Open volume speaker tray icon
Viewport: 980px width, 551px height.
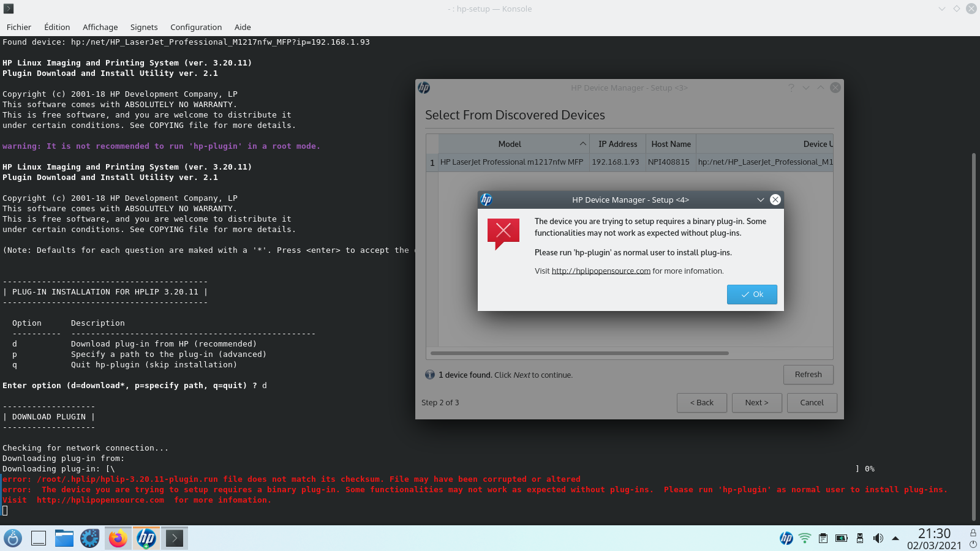coord(878,538)
